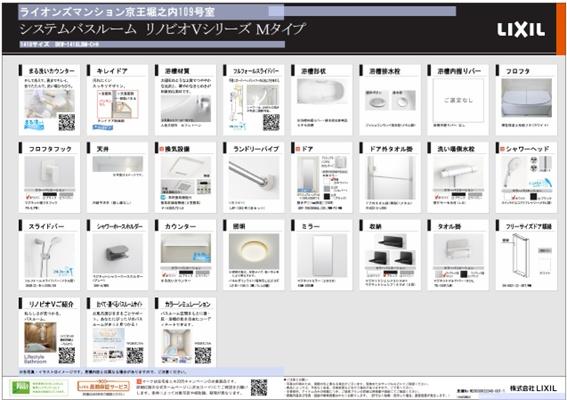The width and height of the screenshot is (567, 400).
Task: Click the まる洗いカウンター product photo
Action: (50, 103)
